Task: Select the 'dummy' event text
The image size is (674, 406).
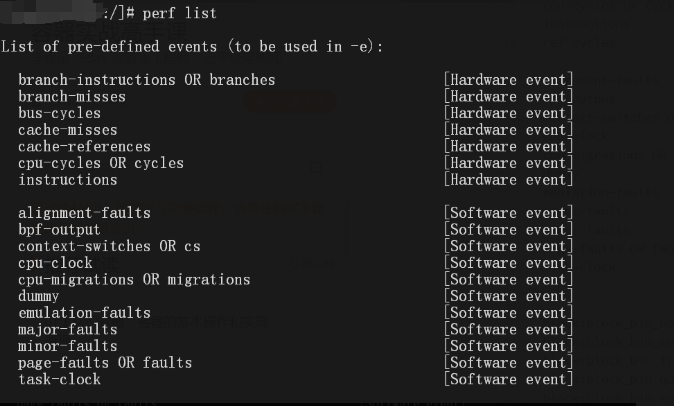Action: (38, 296)
